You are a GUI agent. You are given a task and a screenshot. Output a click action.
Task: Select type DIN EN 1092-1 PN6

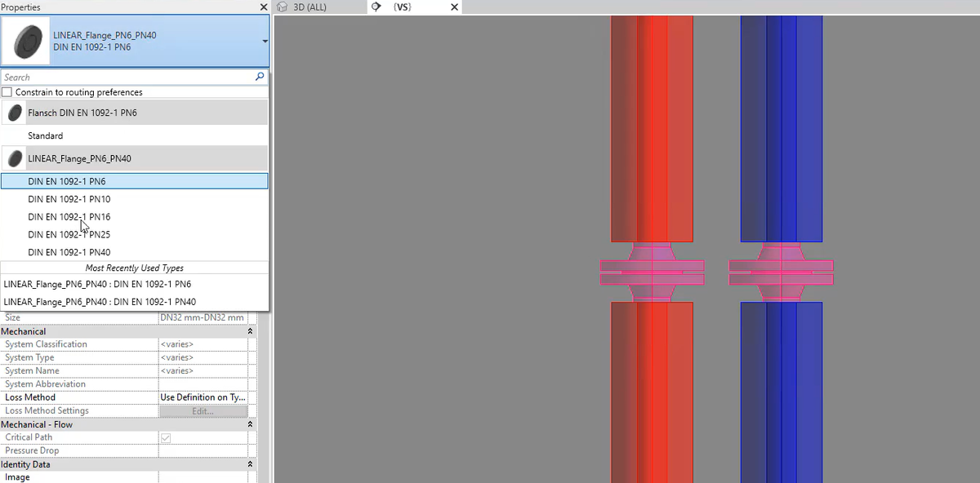click(135, 181)
